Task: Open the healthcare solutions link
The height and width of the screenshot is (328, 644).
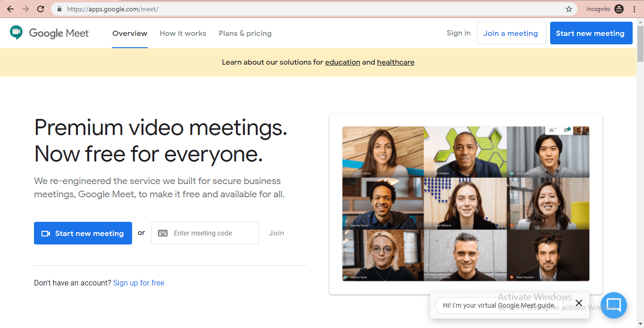Action: 396,62
